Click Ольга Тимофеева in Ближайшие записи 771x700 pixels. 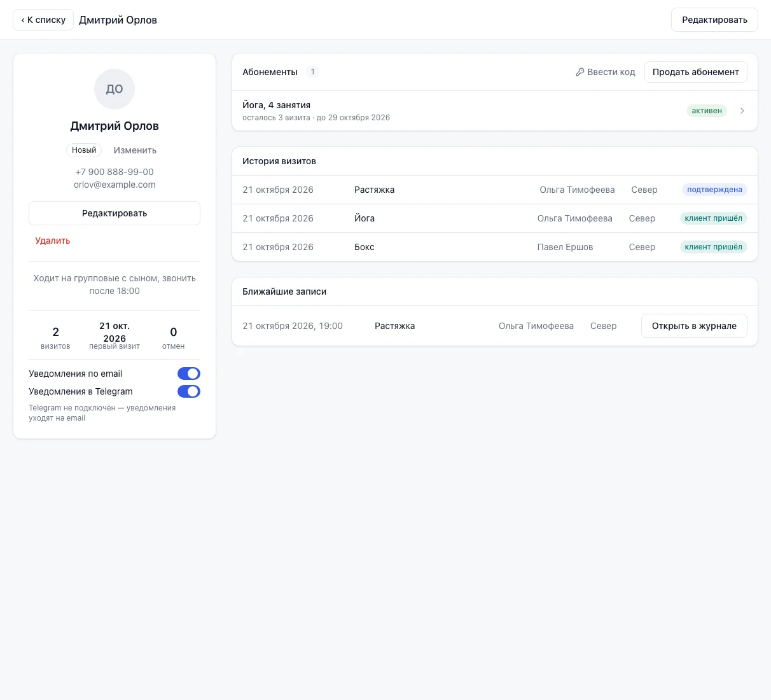pyautogui.click(x=536, y=326)
